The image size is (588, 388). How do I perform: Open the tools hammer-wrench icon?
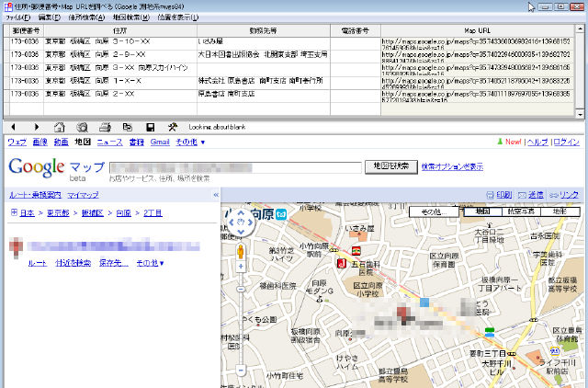173,127
